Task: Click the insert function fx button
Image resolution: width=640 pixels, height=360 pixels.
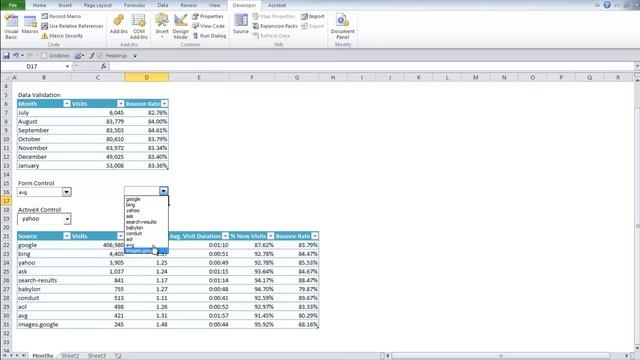Action: click(104, 66)
